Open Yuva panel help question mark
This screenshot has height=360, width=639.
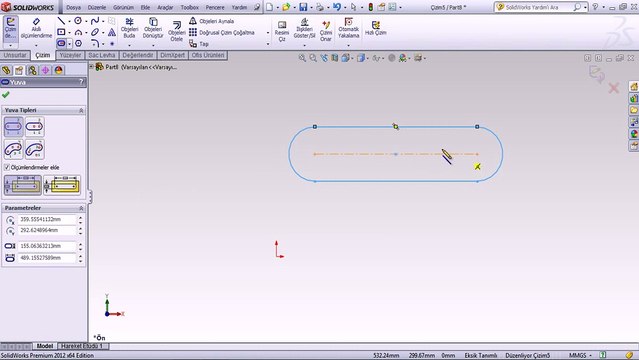[81, 82]
